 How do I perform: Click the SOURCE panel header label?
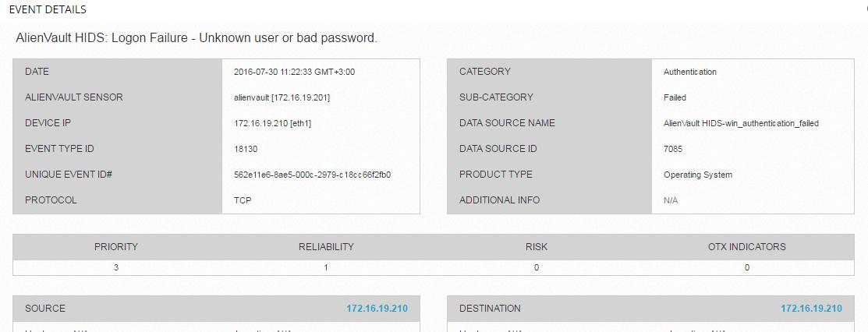[44, 308]
